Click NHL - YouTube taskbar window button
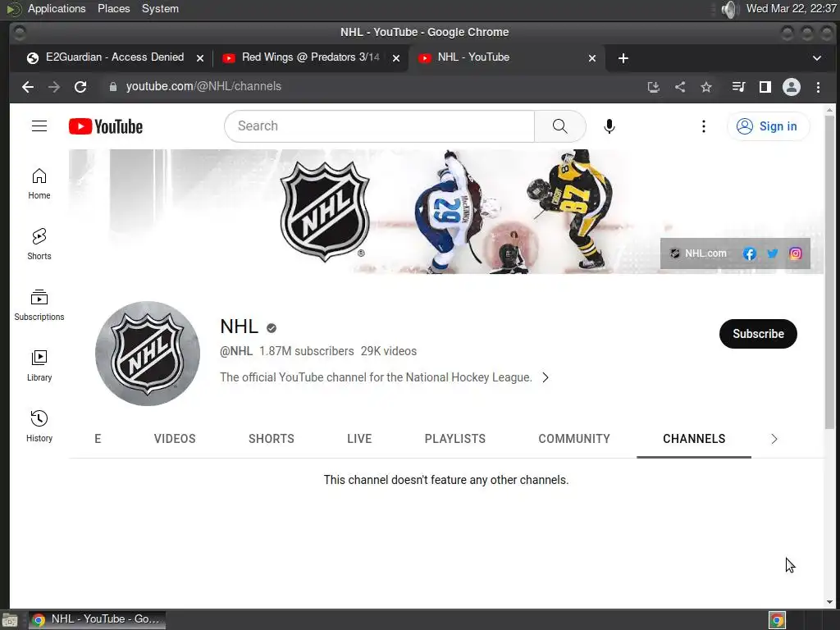The image size is (840, 630). [x=97, y=619]
